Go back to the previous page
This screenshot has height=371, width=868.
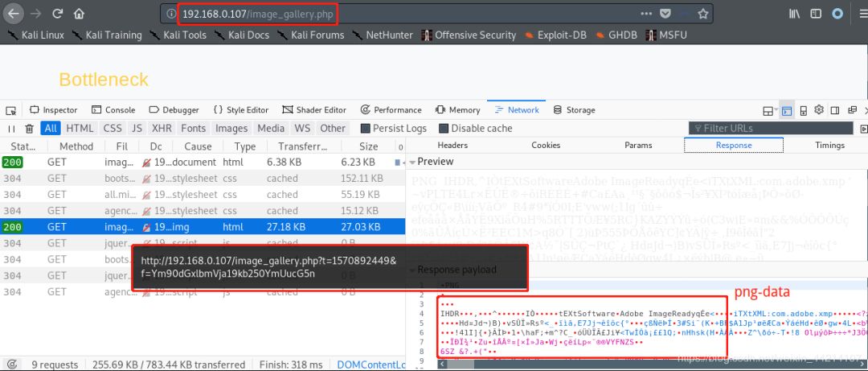[x=13, y=14]
